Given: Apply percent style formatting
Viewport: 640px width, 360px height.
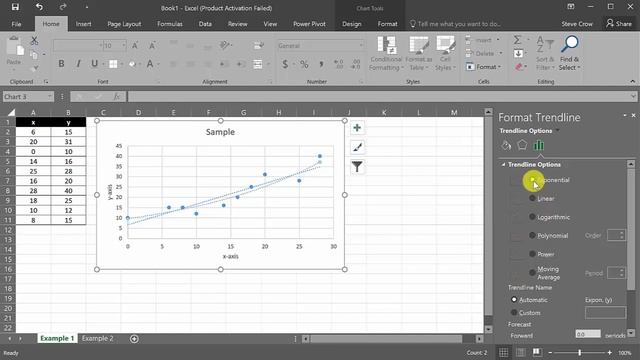Looking at the screenshot, I should (304, 64).
